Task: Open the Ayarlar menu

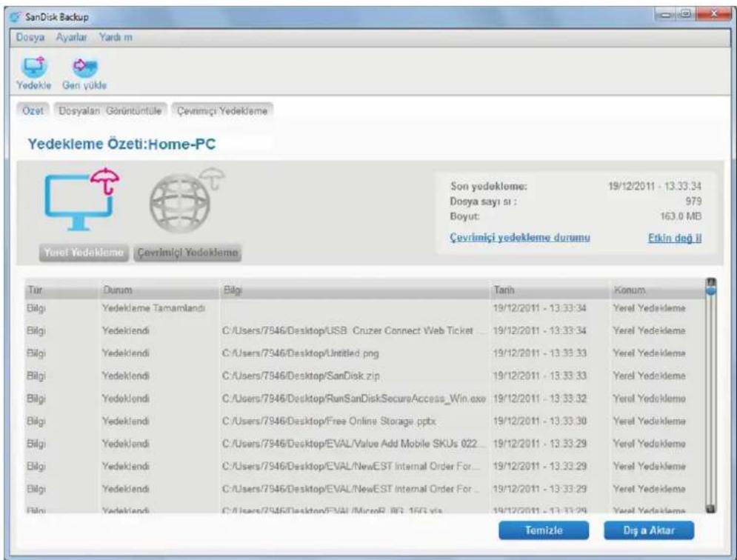Action: [x=71, y=37]
